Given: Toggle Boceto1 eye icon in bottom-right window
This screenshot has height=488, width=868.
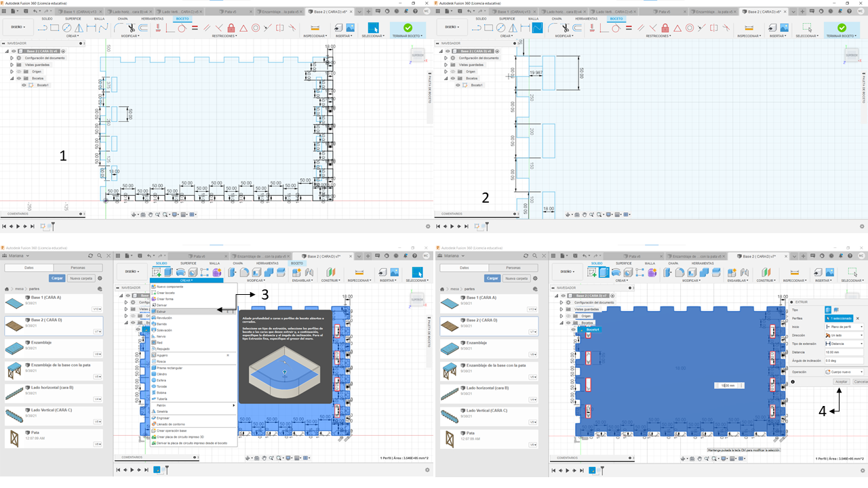Looking at the screenshot, I should [574, 329].
